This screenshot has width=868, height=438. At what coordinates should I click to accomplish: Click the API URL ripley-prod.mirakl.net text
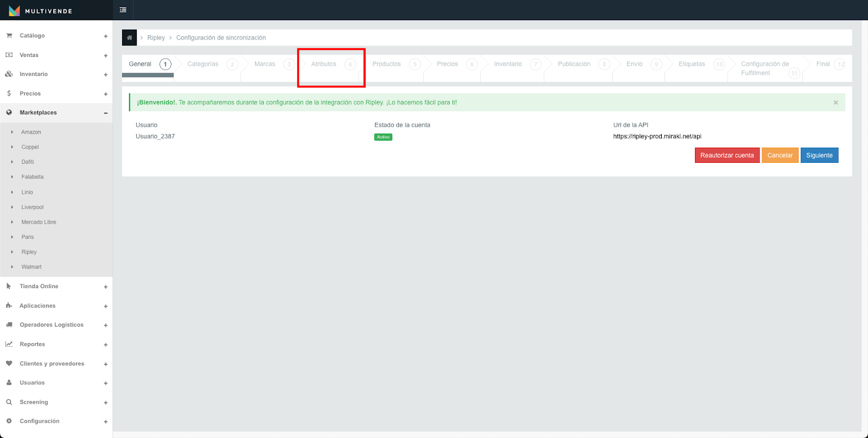pyautogui.click(x=657, y=137)
